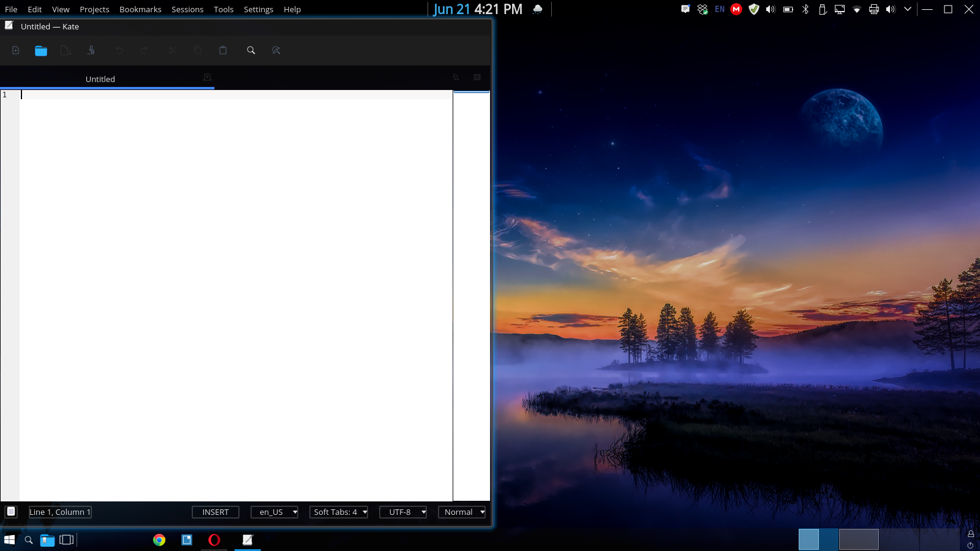Open file manager from taskbar
Screen dimensions: 980x551
pyautogui.click(x=47, y=539)
